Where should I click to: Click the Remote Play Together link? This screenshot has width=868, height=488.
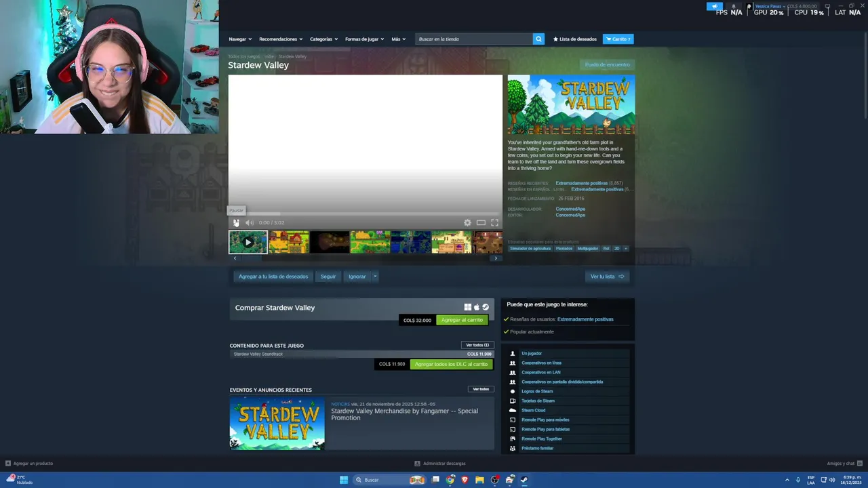click(542, 439)
